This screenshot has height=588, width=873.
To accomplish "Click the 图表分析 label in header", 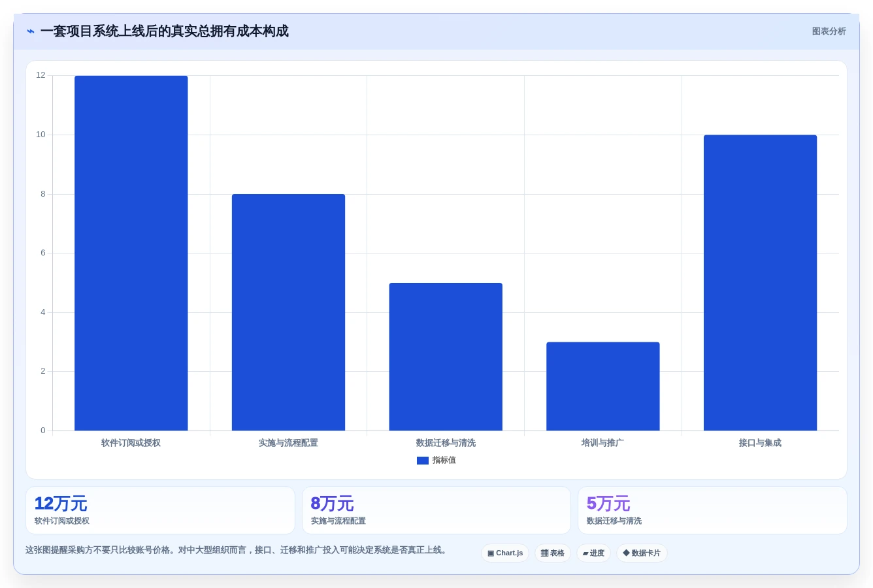I will coord(829,31).
